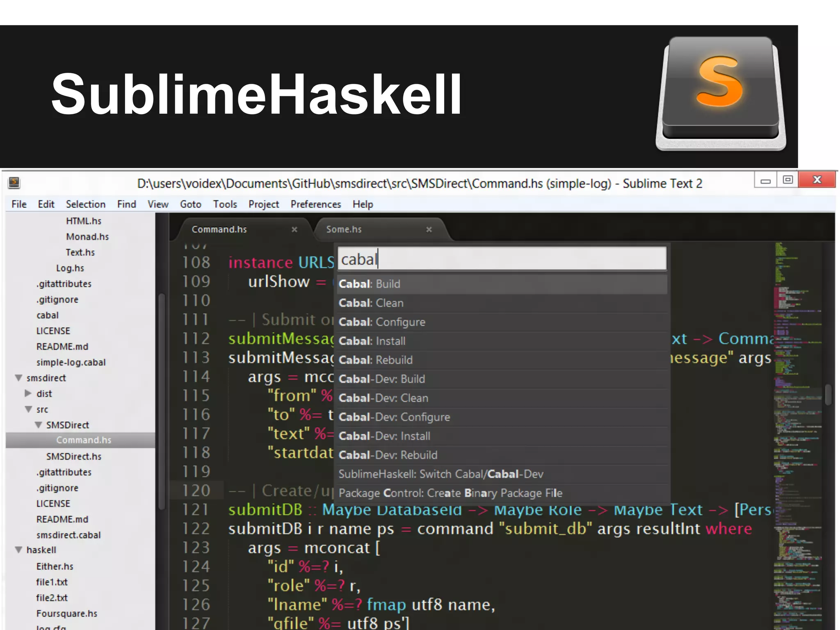Open the Tools menu
This screenshot has height=630, width=840.
225,204
